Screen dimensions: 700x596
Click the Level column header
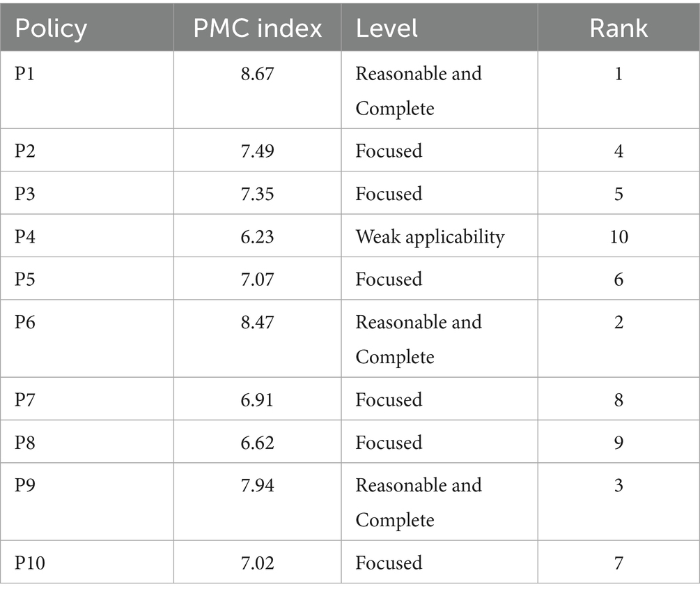coord(387,28)
